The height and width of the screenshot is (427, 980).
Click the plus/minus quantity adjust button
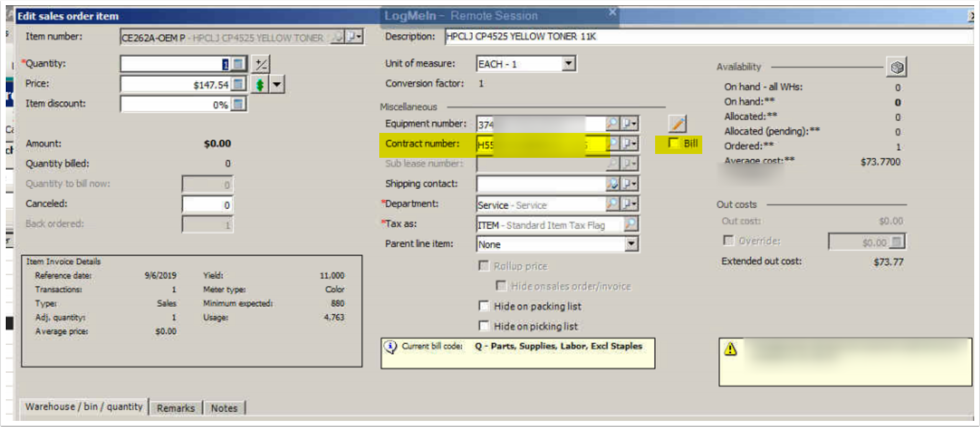tap(261, 64)
